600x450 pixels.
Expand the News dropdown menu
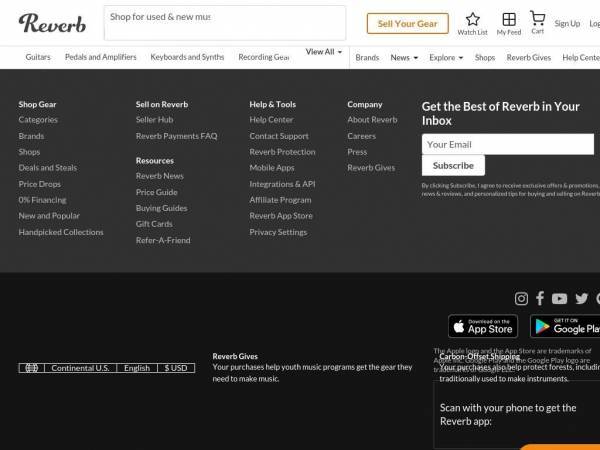(x=404, y=57)
